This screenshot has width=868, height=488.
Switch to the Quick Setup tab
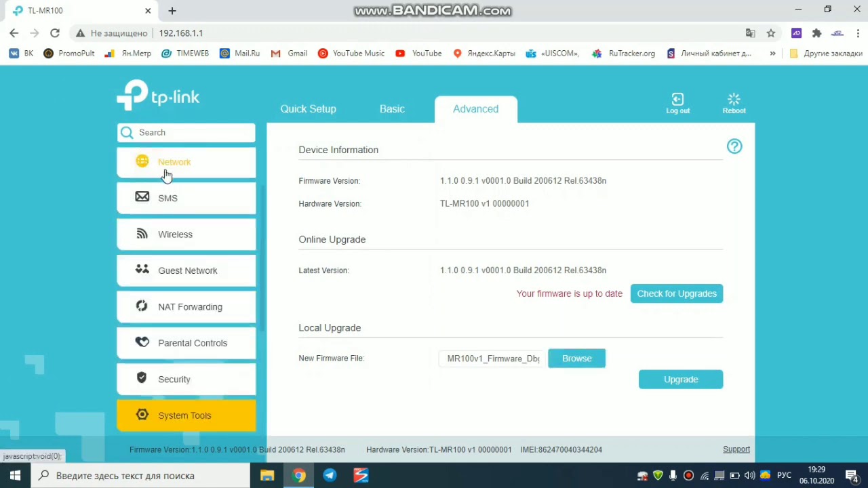click(308, 109)
